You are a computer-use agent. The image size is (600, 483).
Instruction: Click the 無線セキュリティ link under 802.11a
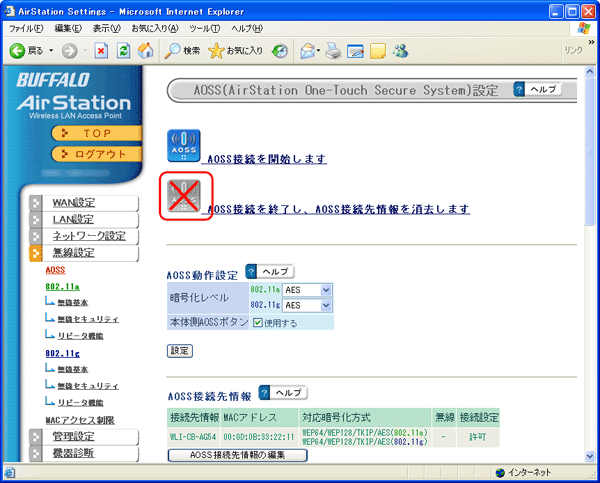click(x=87, y=318)
